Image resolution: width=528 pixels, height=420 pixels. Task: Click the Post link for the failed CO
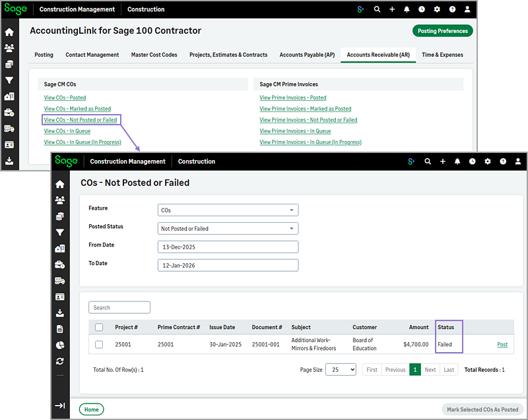(x=502, y=344)
